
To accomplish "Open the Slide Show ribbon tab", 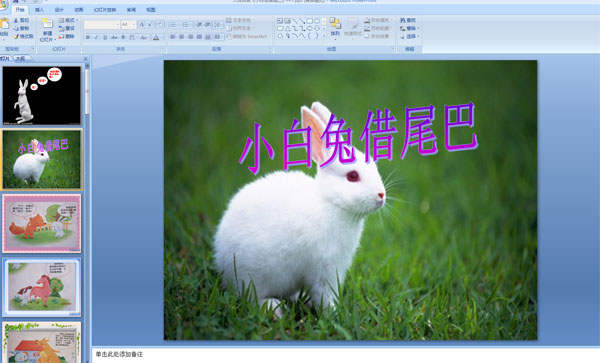I will (x=105, y=10).
